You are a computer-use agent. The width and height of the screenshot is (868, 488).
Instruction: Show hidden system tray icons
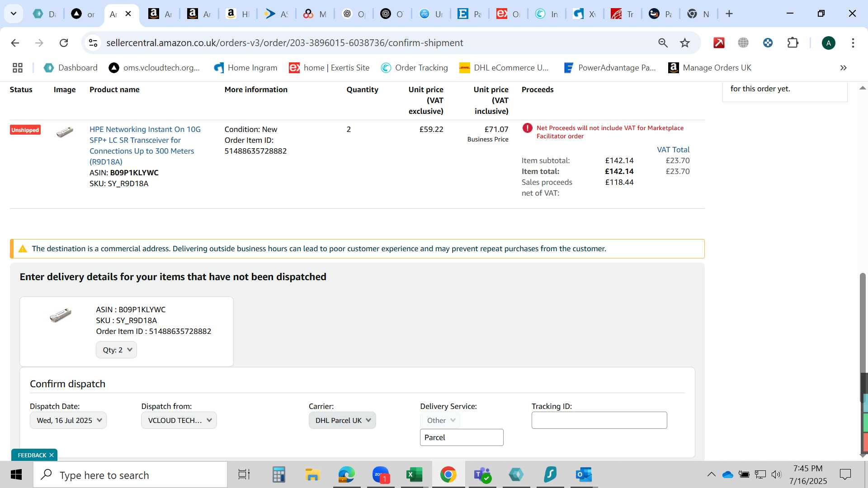coord(711,474)
